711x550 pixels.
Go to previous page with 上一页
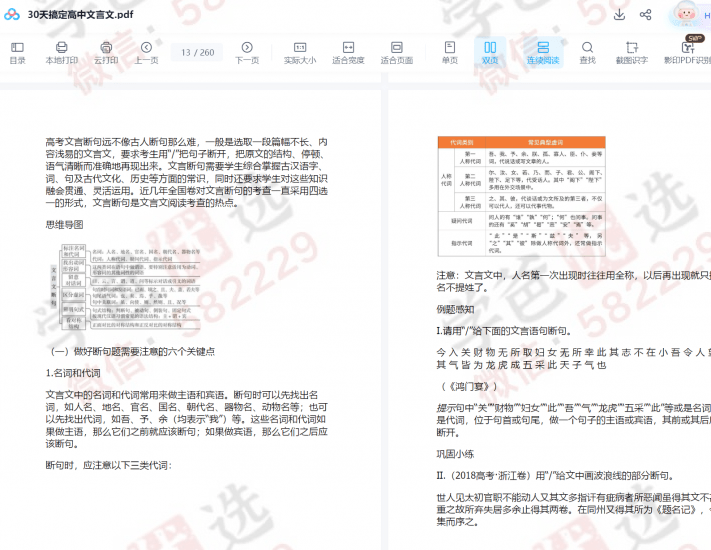coord(146,53)
